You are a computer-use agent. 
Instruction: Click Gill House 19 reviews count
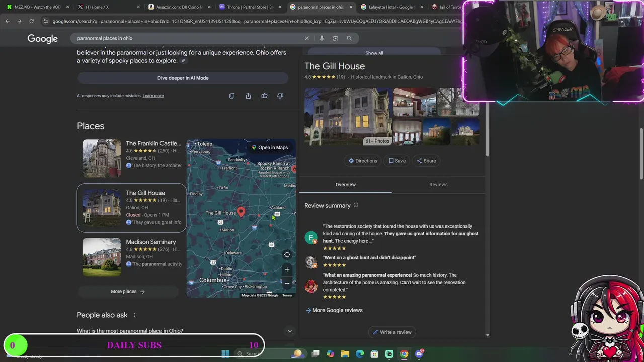341,77
